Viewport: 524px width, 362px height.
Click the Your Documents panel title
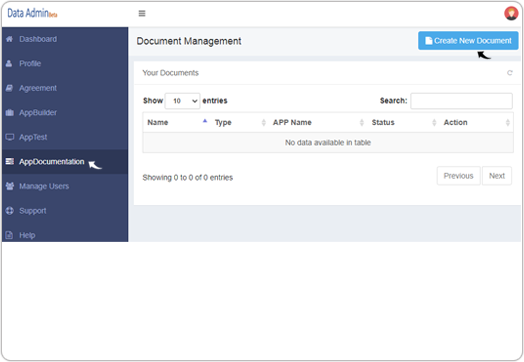[170, 73]
